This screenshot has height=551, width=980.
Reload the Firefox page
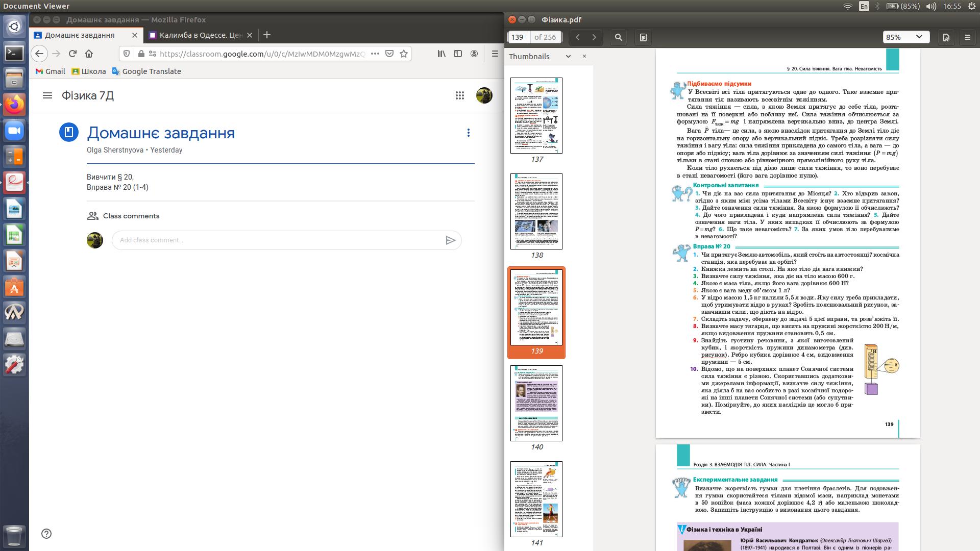(x=72, y=54)
